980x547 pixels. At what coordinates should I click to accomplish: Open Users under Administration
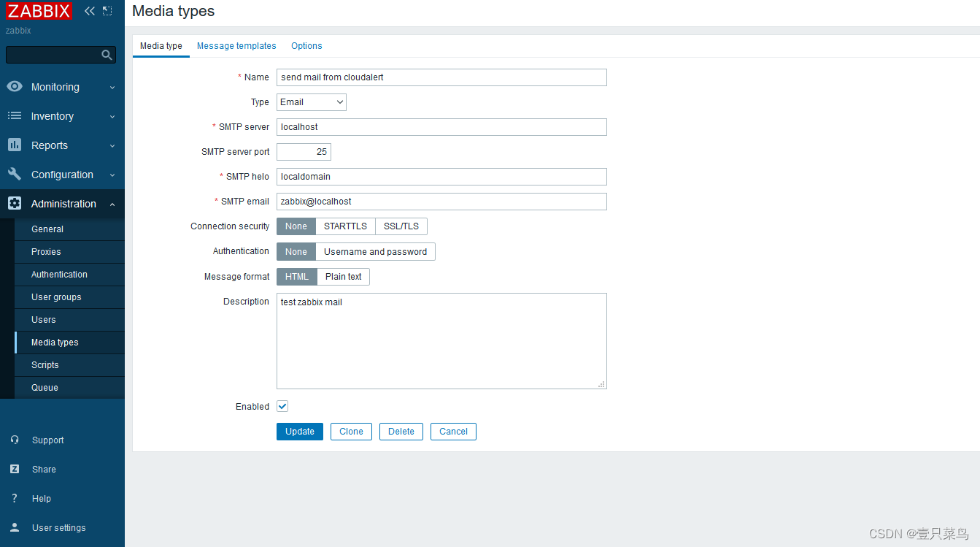tap(69, 319)
